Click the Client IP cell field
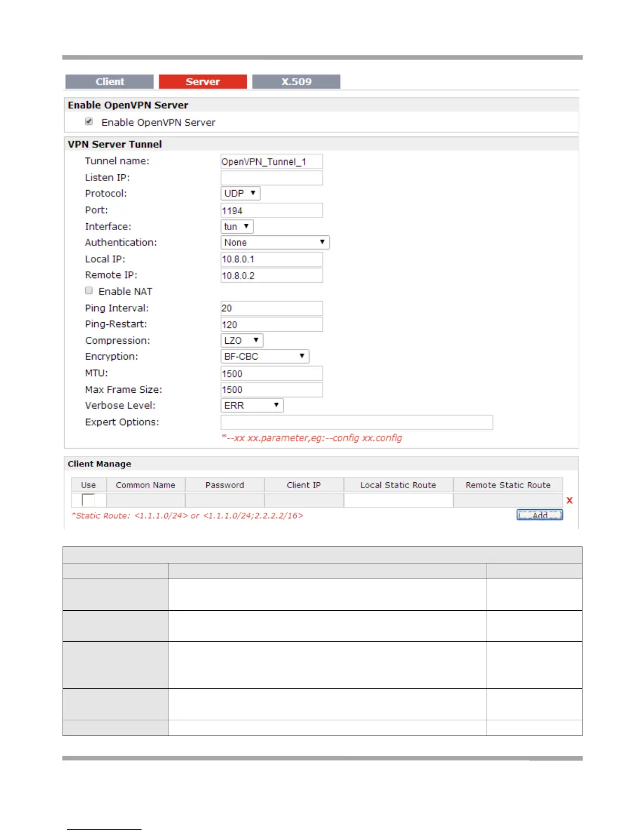 click(304, 500)
